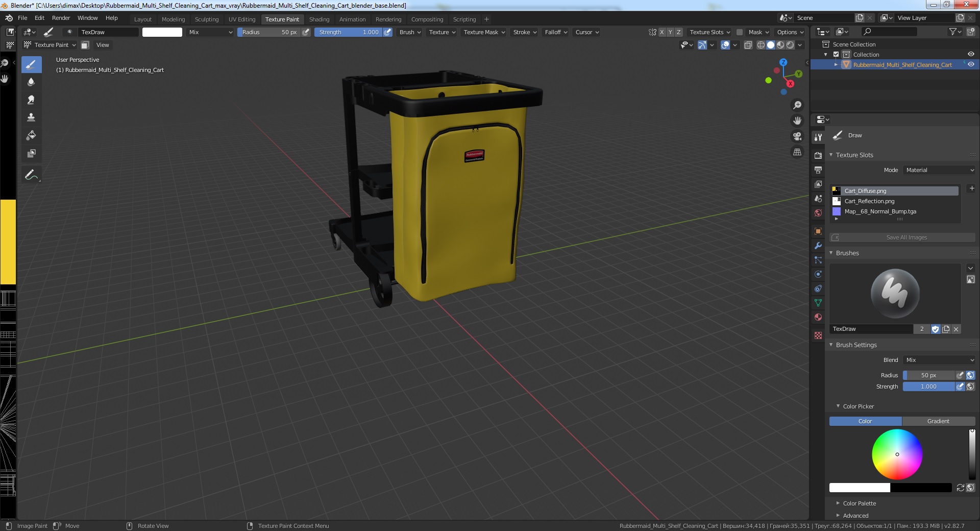Open the Object properties tab
The width and height of the screenshot is (980, 531).
818,231
